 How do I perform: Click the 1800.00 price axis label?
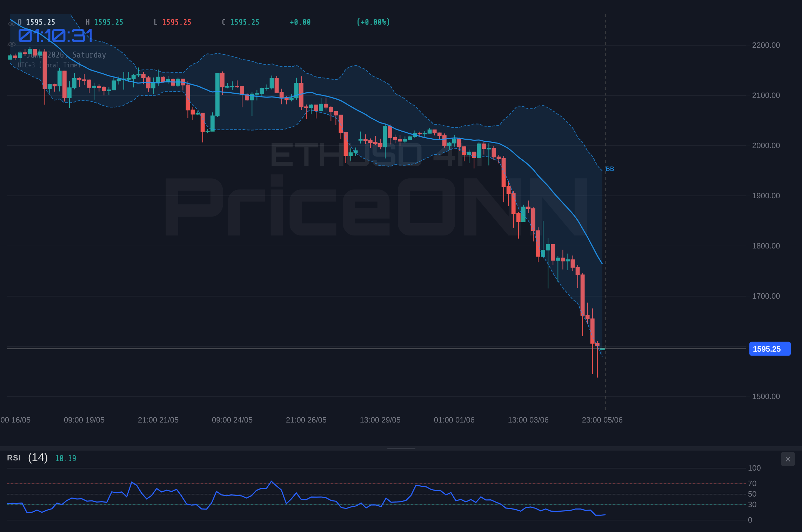766,246
